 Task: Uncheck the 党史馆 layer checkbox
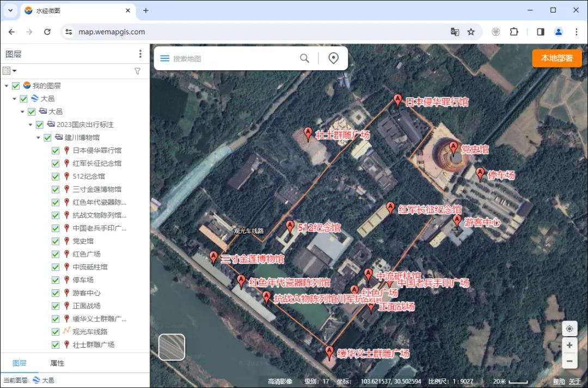[56, 241]
